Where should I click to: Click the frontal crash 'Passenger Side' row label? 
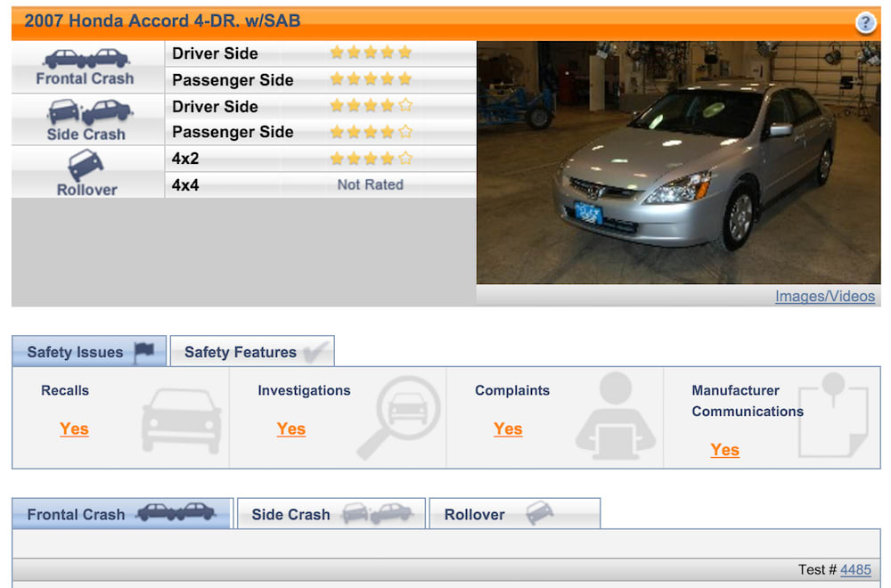click(x=233, y=80)
